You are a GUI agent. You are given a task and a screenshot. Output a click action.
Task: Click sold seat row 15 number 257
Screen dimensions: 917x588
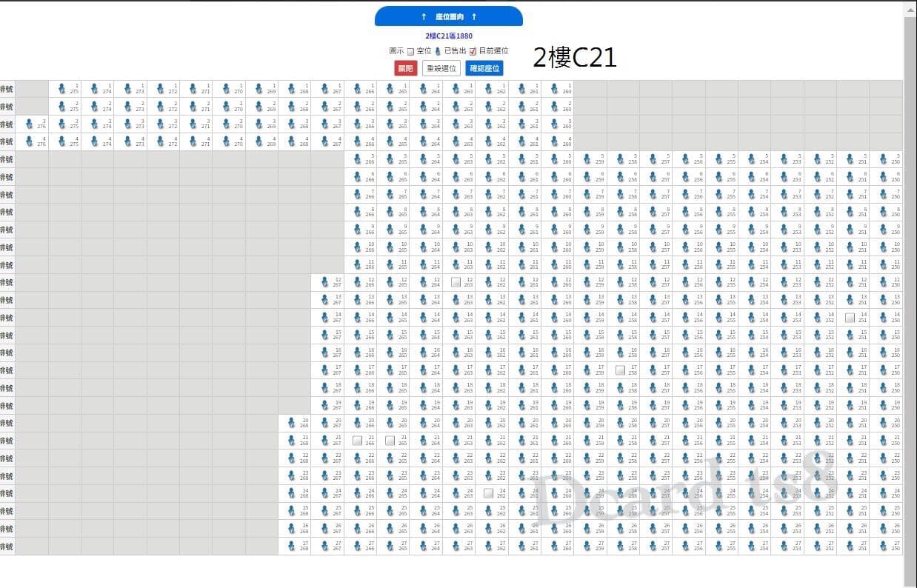tap(653, 335)
